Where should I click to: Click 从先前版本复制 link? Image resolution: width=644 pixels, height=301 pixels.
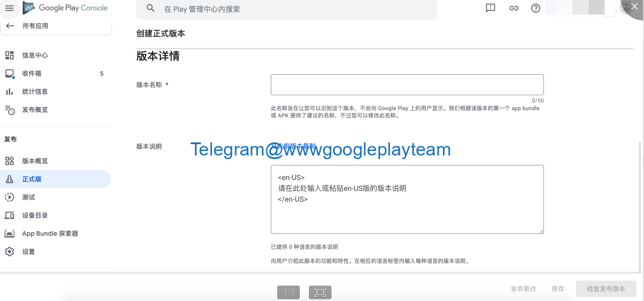293,146
